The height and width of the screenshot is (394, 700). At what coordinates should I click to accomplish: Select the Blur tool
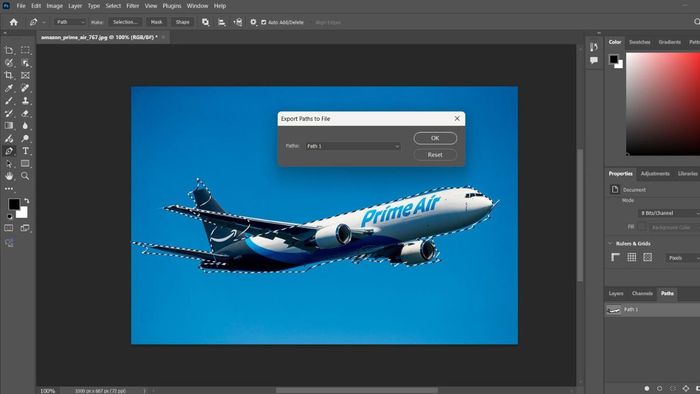[x=25, y=125]
